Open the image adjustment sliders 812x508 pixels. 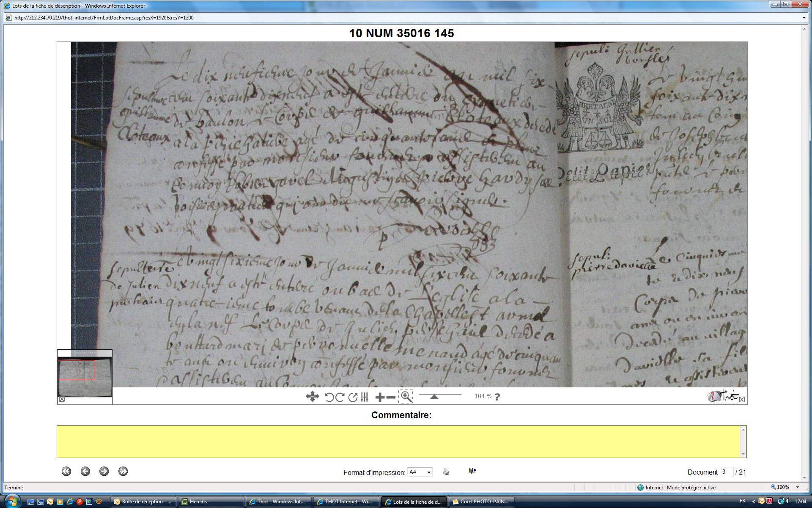365,397
